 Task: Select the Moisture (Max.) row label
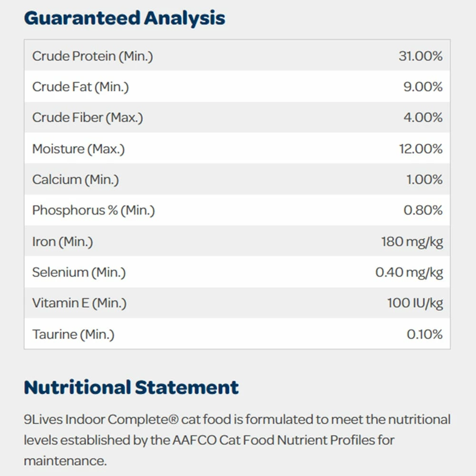(x=79, y=149)
